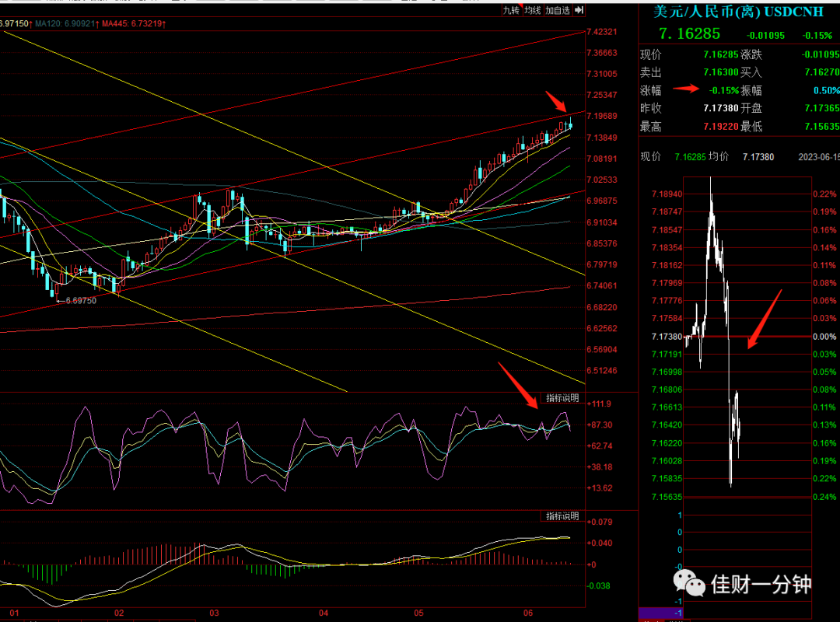The width and height of the screenshot is (840, 622).
Task: Click month 03 on time axis
Action: (215, 613)
